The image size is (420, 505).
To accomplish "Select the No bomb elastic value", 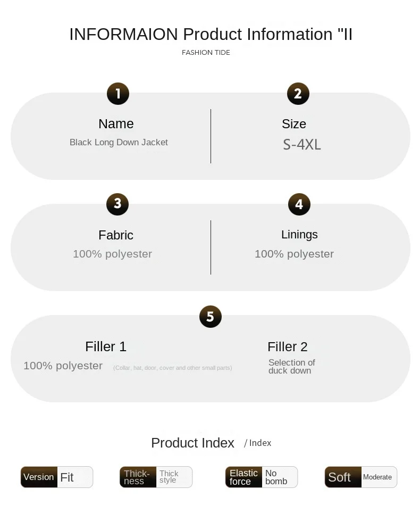I will [276, 477].
